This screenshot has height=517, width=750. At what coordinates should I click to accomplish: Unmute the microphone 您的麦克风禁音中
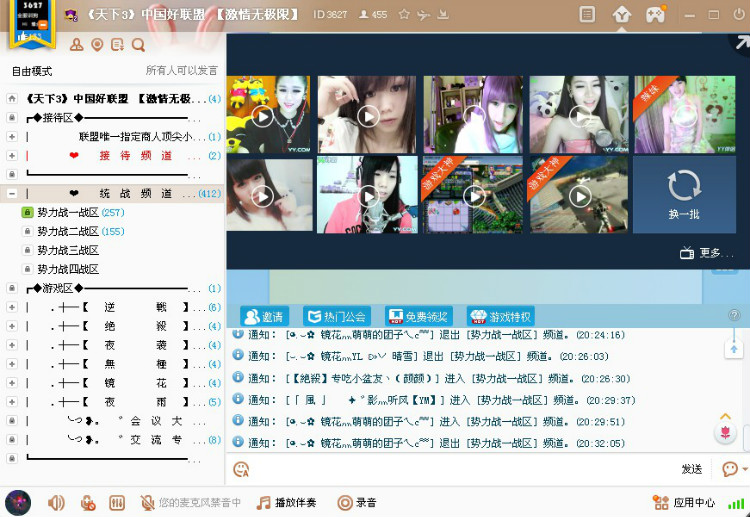pos(191,503)
